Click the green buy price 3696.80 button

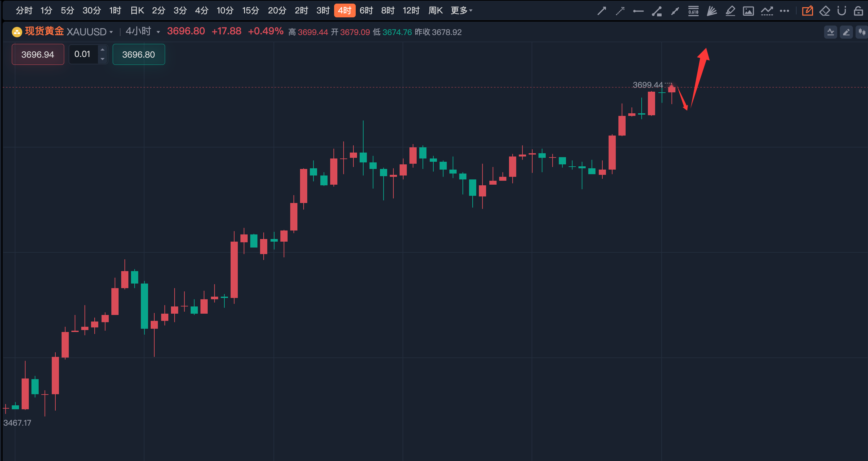pos(139,54)
